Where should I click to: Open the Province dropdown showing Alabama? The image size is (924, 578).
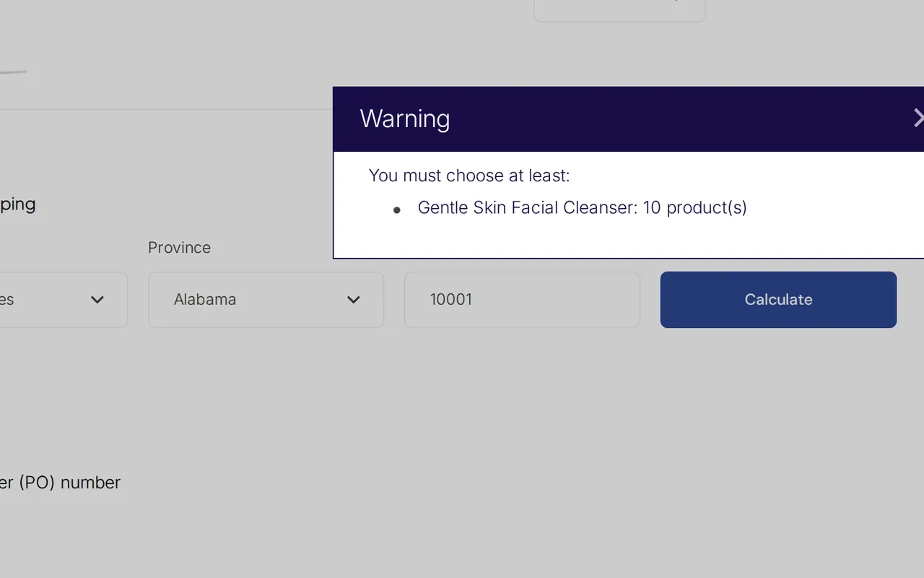[x=266, y=300]
